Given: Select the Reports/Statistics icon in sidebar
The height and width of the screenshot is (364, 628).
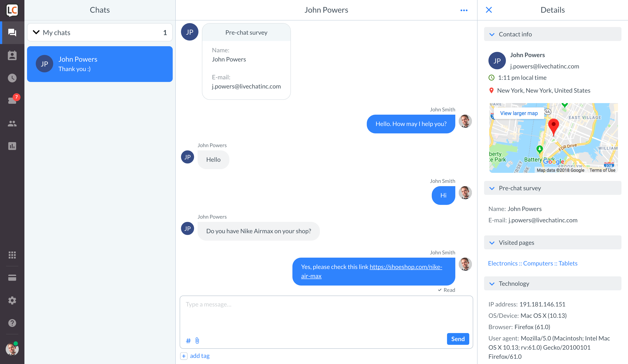Looking at the screenshot, I should (x=12, y=145).
